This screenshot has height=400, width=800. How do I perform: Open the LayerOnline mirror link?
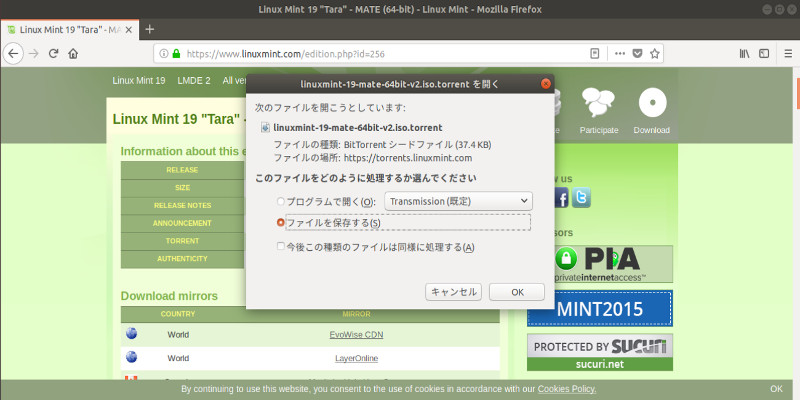tap(356, 358)
